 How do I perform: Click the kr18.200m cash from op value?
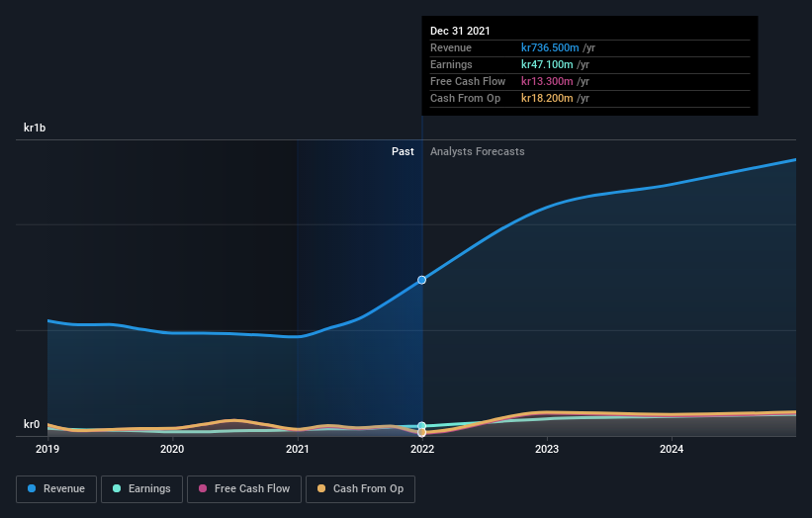coord(547,98)
